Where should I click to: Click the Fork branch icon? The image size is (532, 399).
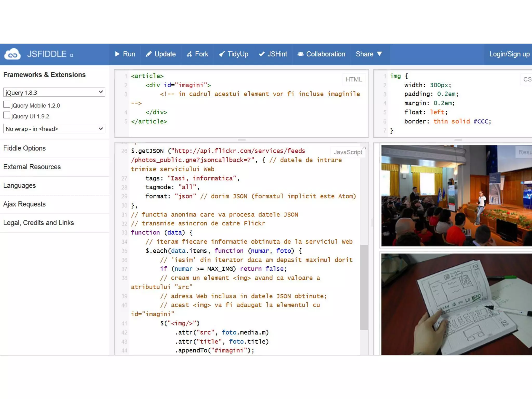pos(189,54)
